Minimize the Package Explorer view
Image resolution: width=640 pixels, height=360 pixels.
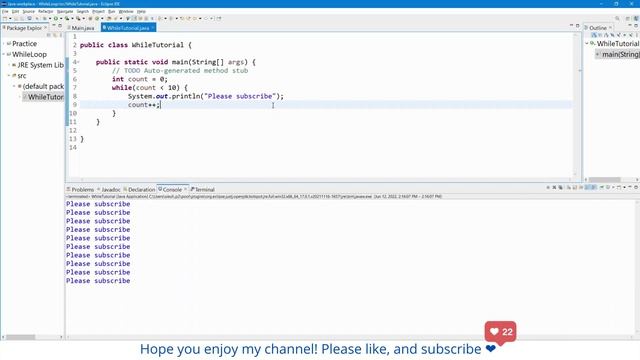54,25
